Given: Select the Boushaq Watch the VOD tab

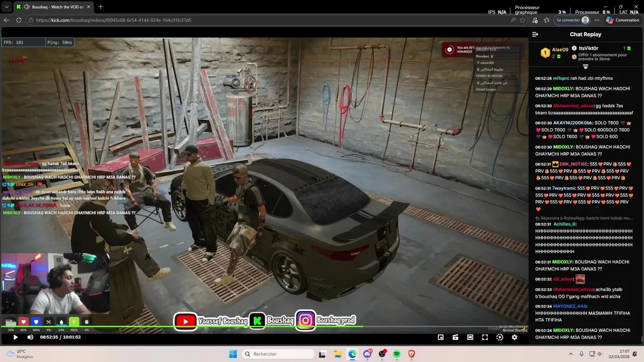Looking at the screenshot, I should click(53, 7).
